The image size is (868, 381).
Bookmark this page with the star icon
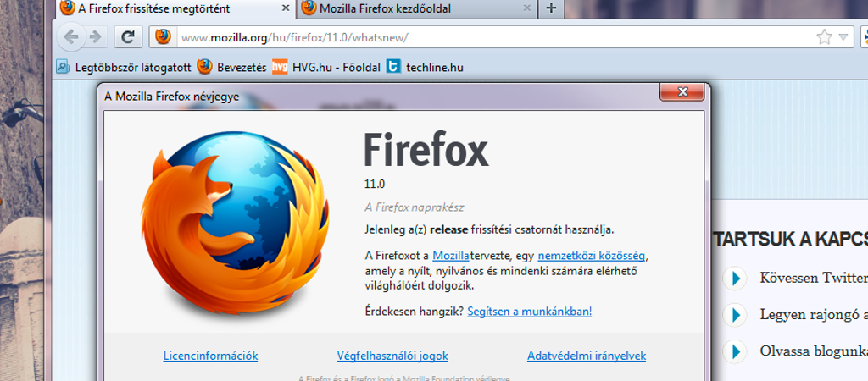click(x=824, y=37)
